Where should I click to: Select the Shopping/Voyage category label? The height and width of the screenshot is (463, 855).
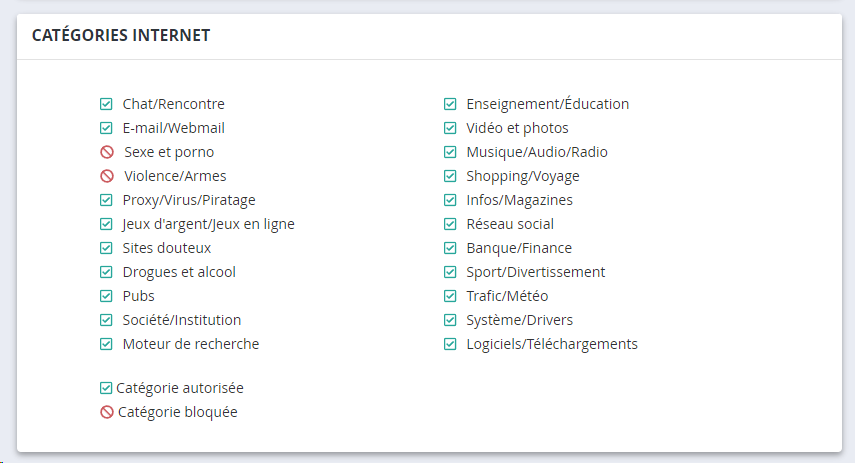tap(522, 176)
